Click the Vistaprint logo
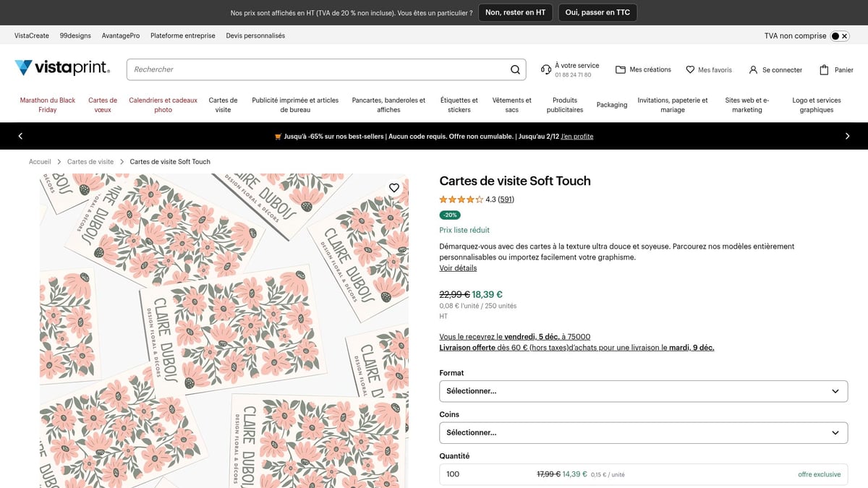 click(61, 67)
